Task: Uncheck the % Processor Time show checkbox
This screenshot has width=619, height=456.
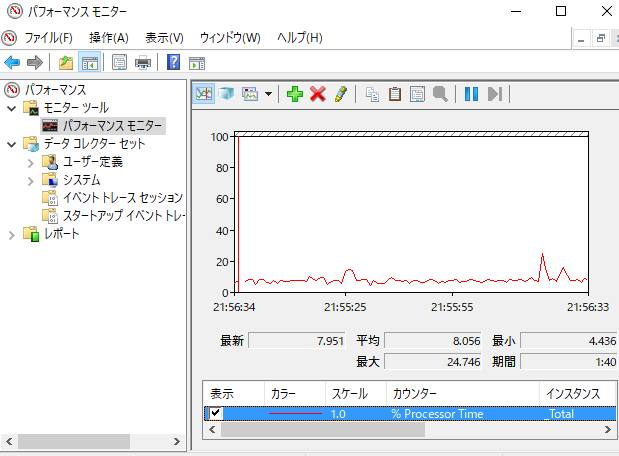Action: (214, 413)
